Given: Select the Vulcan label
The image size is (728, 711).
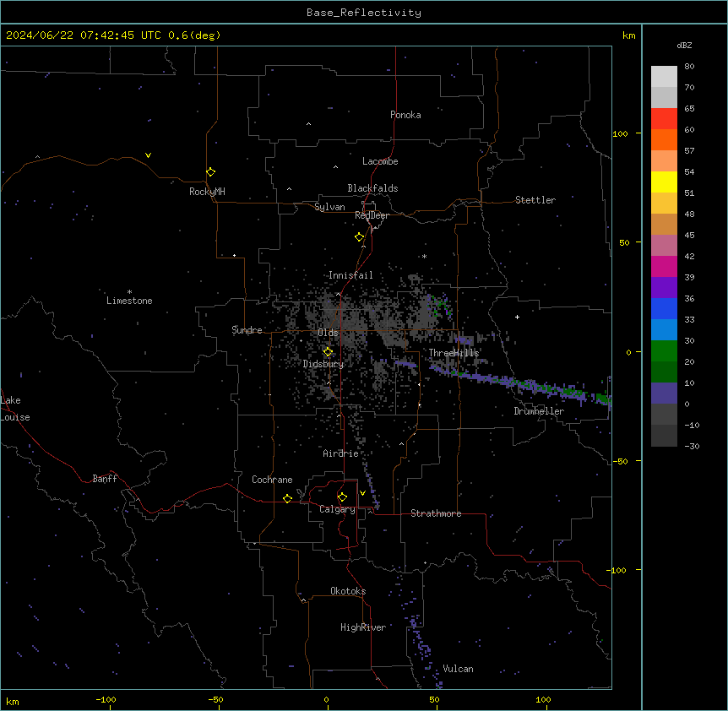Looking at the screenshot, I should [x=458, y=669].
